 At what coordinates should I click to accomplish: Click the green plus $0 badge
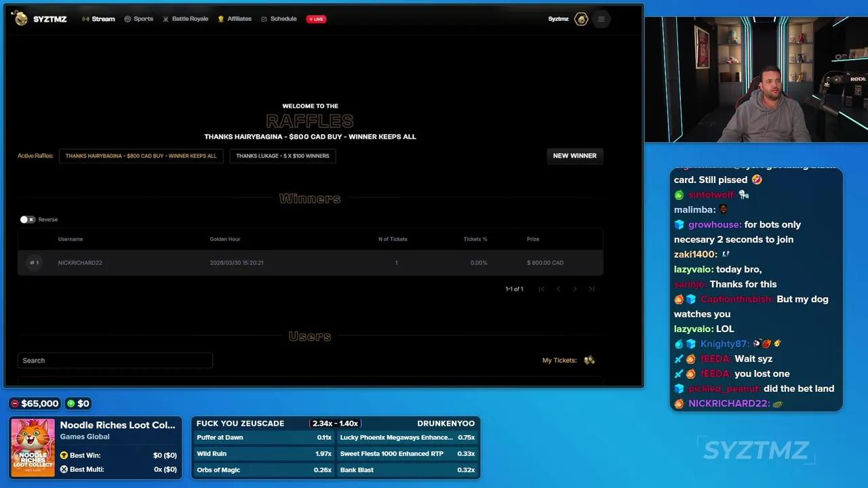click(x=78, y=403)
